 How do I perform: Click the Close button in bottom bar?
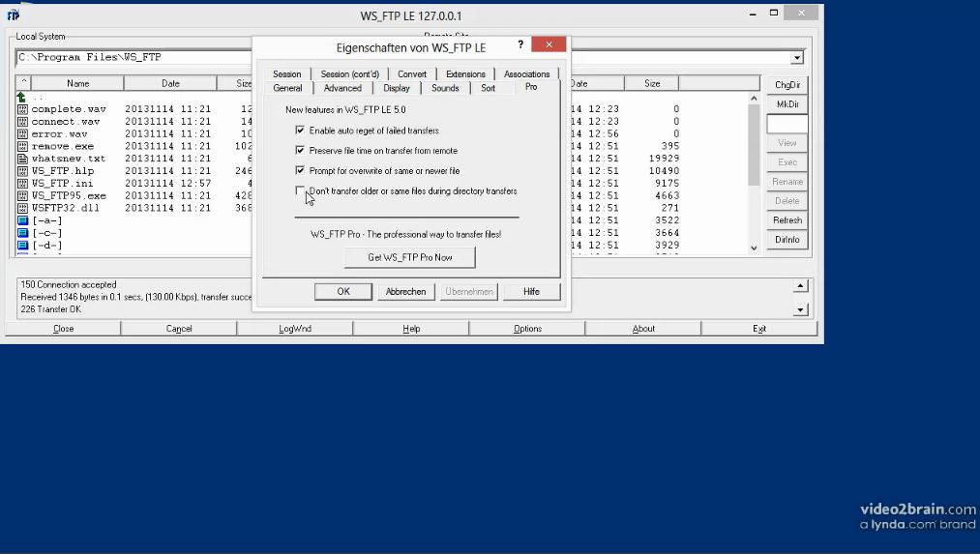63,329
